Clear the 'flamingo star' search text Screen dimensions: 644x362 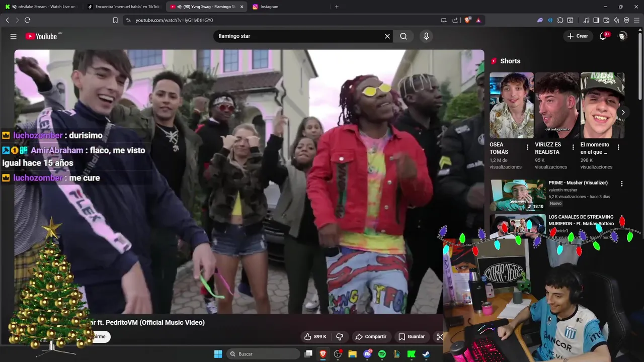tap(387, 36)
